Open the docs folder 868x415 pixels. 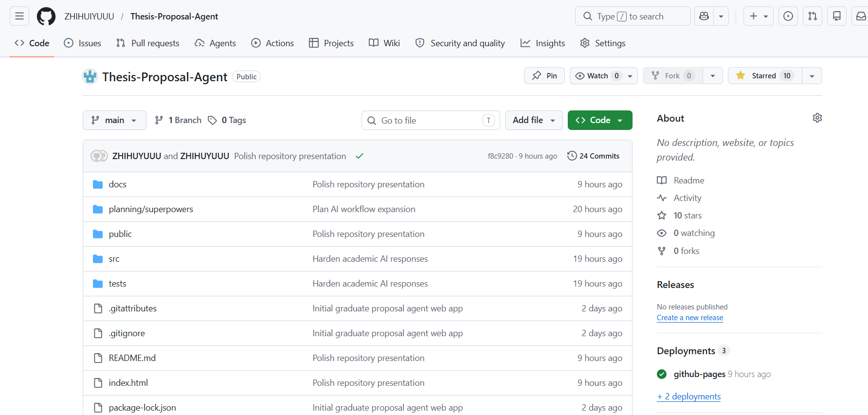[118, 184]
